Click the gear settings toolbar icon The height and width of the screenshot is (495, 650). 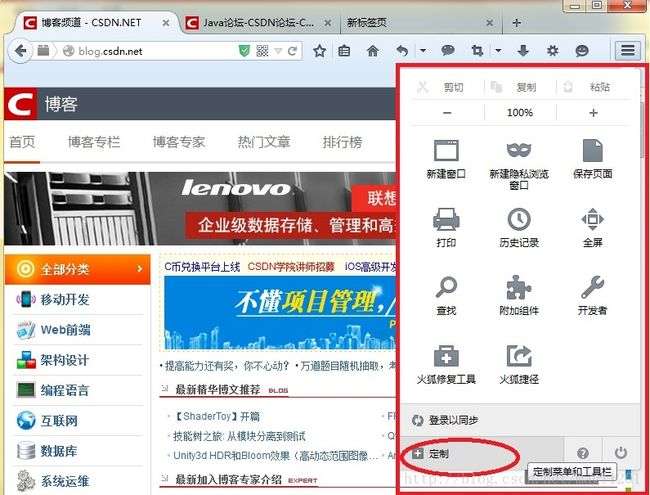click(x=552, y=51)
